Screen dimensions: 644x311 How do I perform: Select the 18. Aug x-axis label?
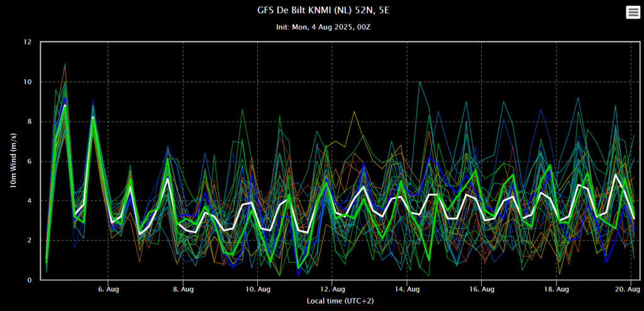[x=556, y=289]
